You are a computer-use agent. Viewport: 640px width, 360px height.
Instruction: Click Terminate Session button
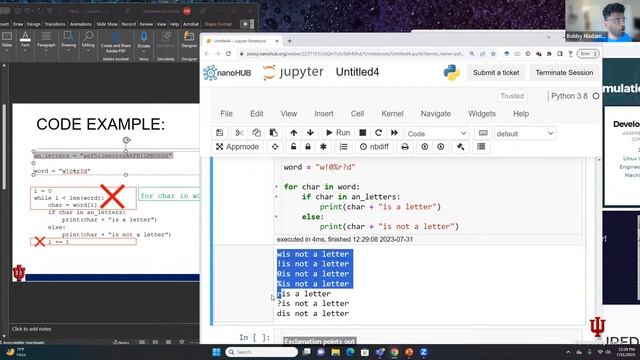click(564, 73)
